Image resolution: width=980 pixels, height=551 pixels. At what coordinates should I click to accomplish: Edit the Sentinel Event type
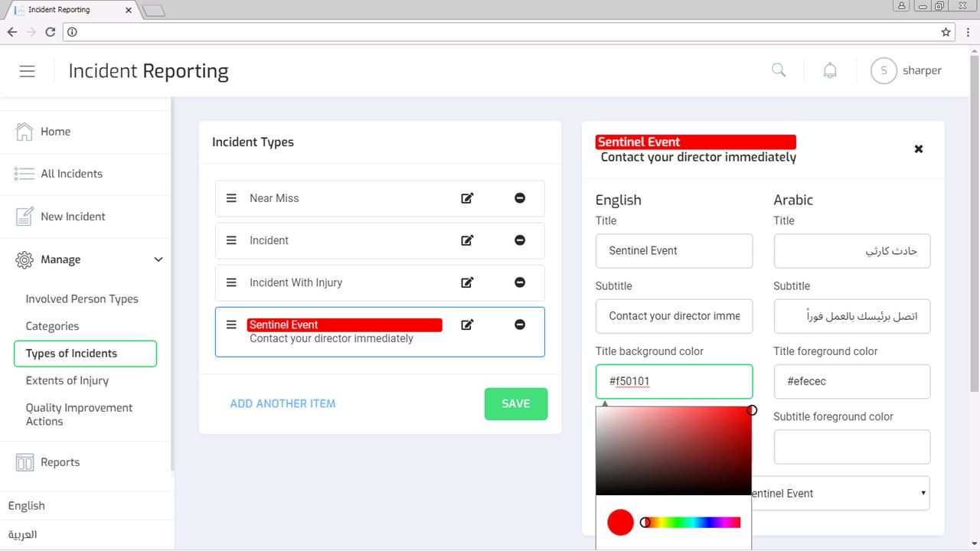(x=467, y=324)
